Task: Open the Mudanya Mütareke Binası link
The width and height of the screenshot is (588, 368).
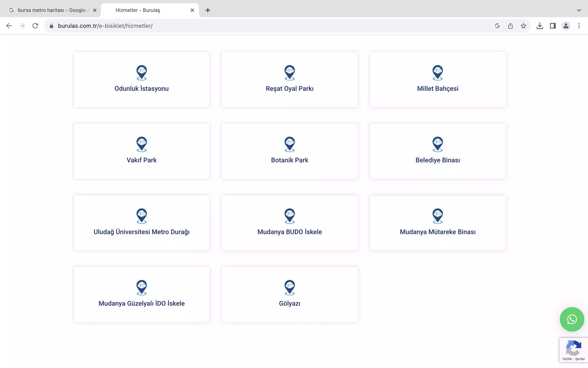Action: tap(438, 232)
